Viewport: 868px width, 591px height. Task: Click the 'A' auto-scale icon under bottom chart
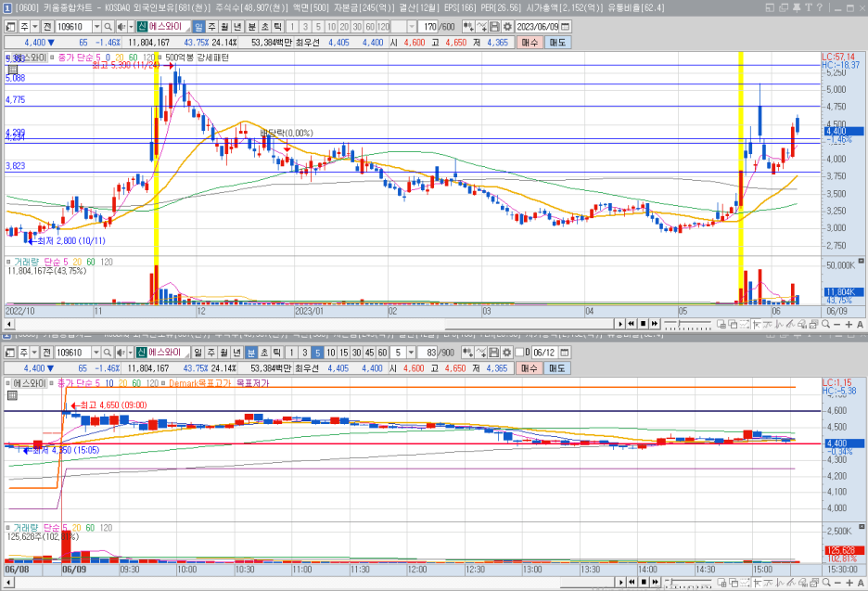[860, 582]
